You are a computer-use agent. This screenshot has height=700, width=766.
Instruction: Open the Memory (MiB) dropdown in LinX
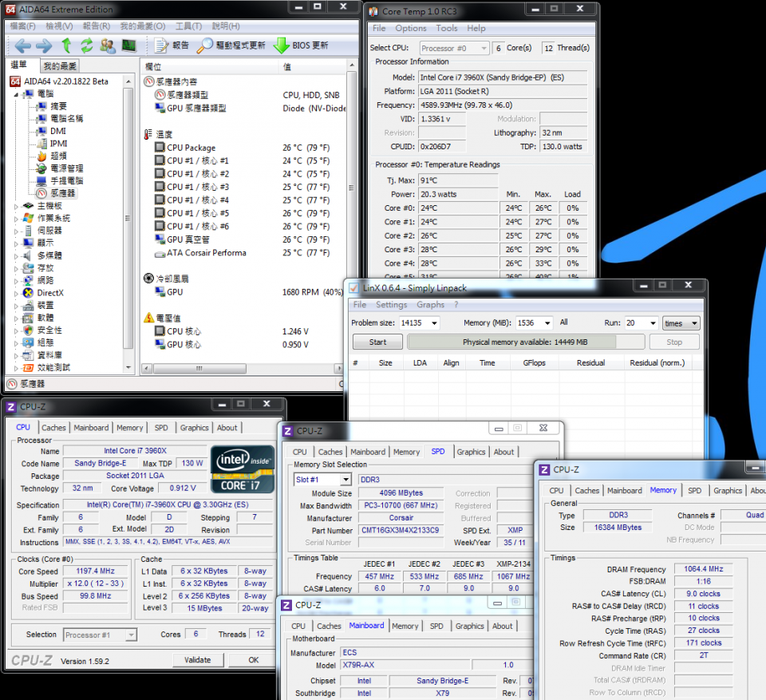(x=546, y=323)
